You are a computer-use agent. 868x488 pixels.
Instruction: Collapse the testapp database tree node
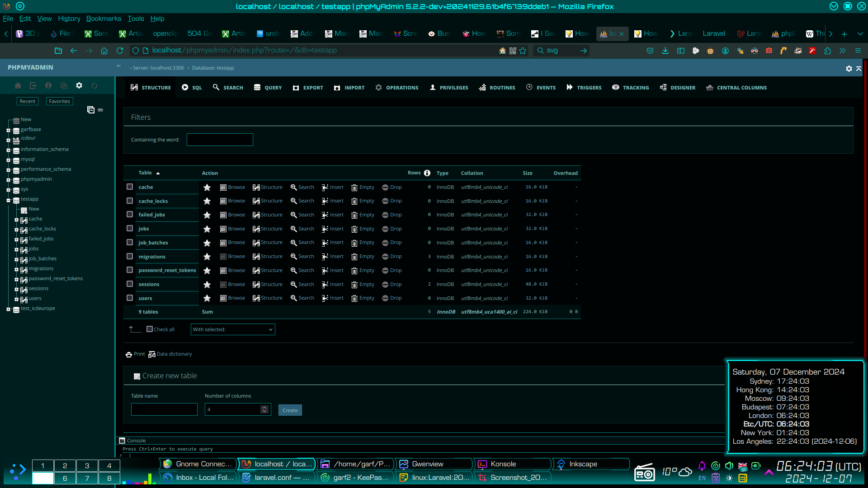[8, 200]
